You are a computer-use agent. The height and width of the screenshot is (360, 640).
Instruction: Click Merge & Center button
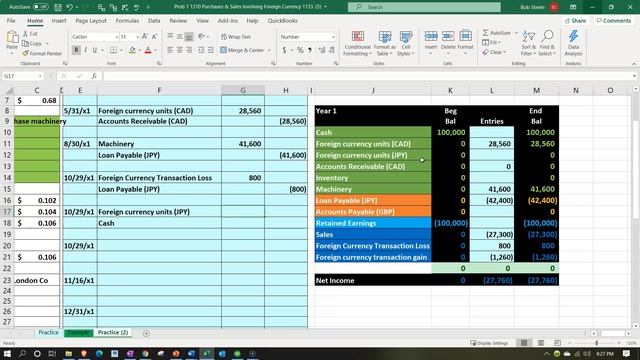(x=242, y=50)
